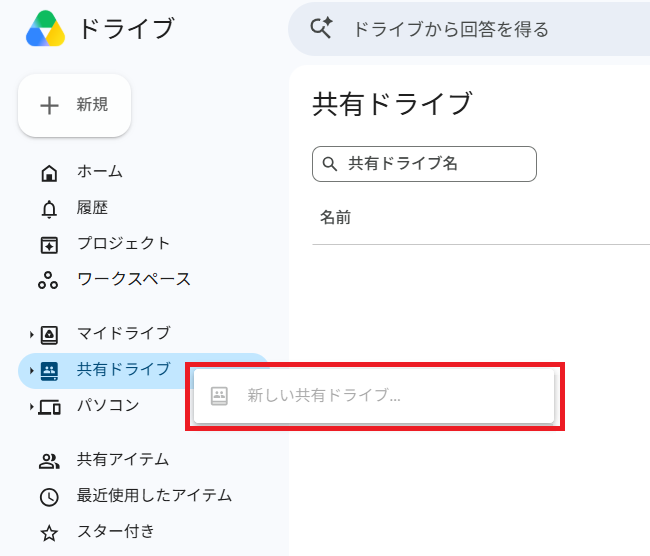650x556 pixels.
Task: Click the Google Drive logo
Action: point(46,28)
